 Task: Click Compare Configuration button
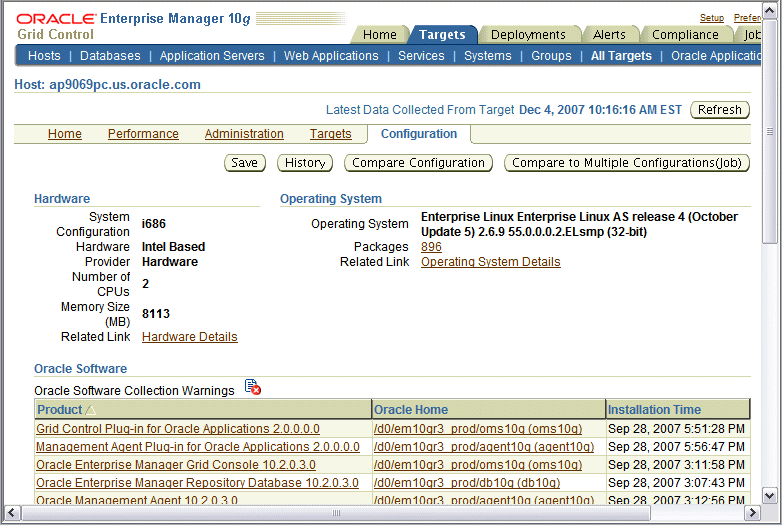coord(418,163)
